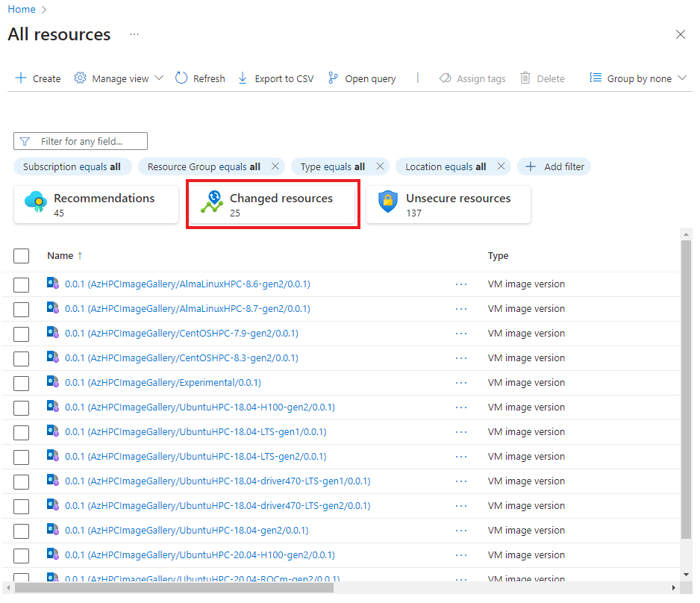Image resolution: width=700 pixels, height=603 pixels.
Task: Sort by Name using the arrow
Action: click(80, 256)
